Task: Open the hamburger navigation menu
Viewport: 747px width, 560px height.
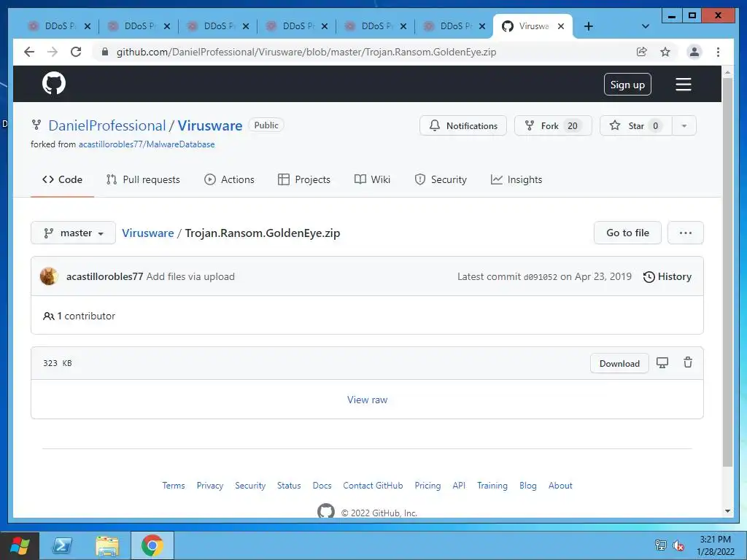Action: pyautogui.click(x=683, y=85)
